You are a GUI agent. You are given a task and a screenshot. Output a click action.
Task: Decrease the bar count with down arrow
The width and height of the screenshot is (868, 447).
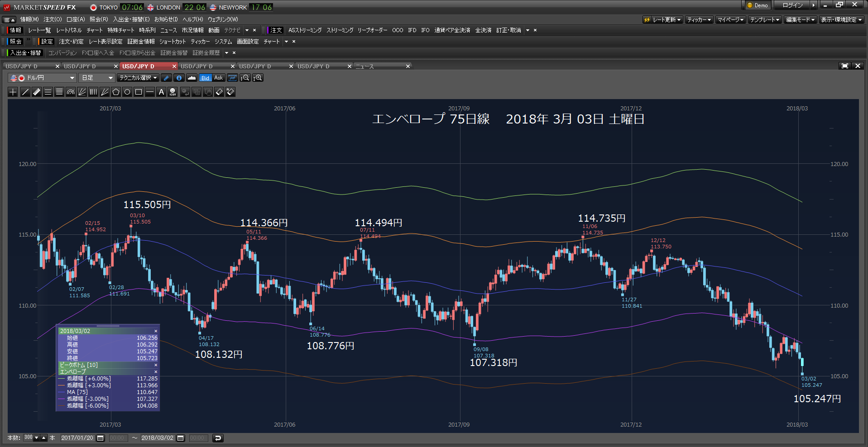click(x=37, y=438)
